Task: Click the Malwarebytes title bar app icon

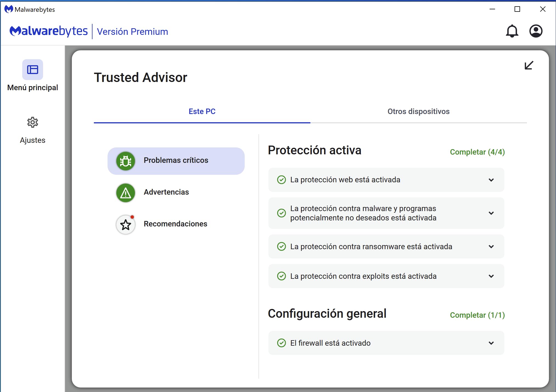Action: [x=9, y=9]
